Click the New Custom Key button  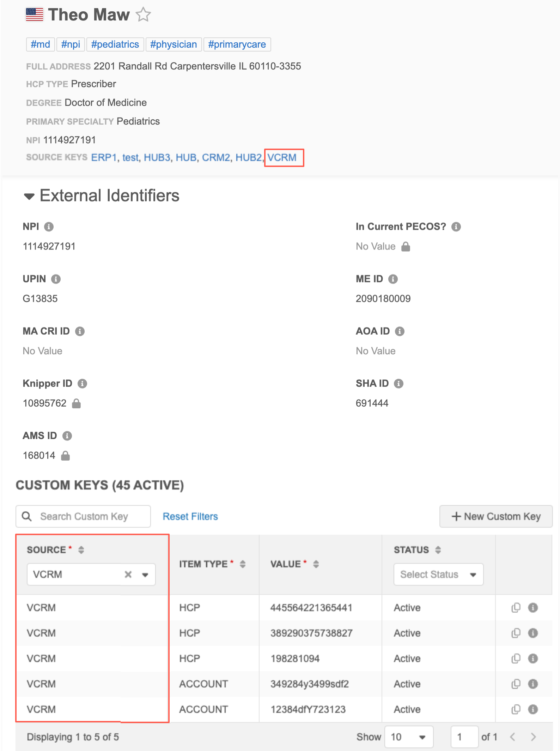[x=495, y=516]
